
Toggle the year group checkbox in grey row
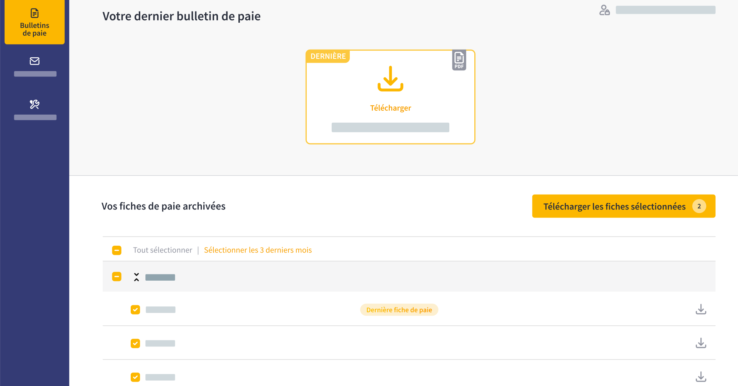tap(117, 277)
